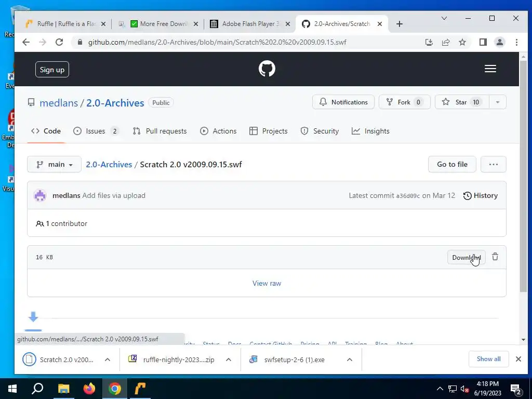Open the Star options dropdown arrow
Screen dimensions: 532x399
coord(497,102)
